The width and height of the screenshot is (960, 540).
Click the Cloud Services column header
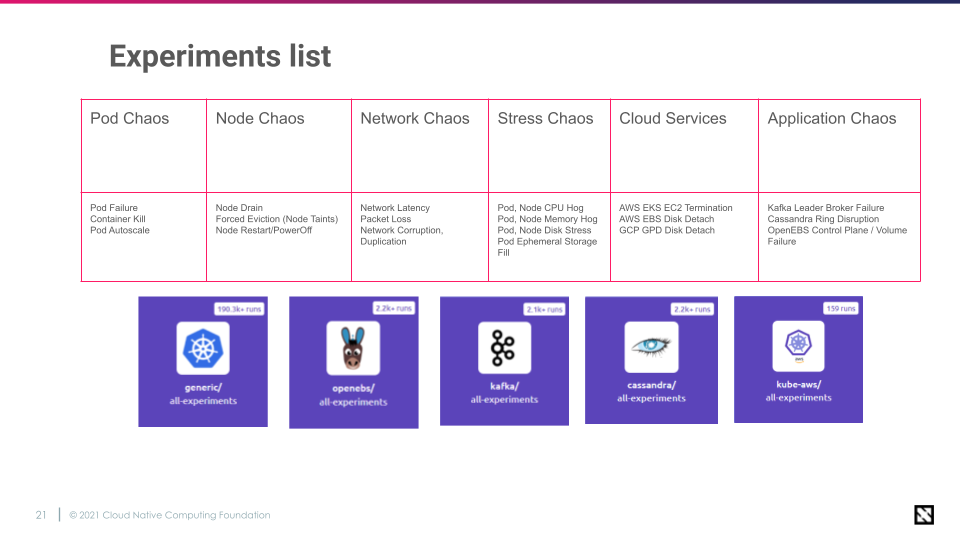[x=672, y=118]
